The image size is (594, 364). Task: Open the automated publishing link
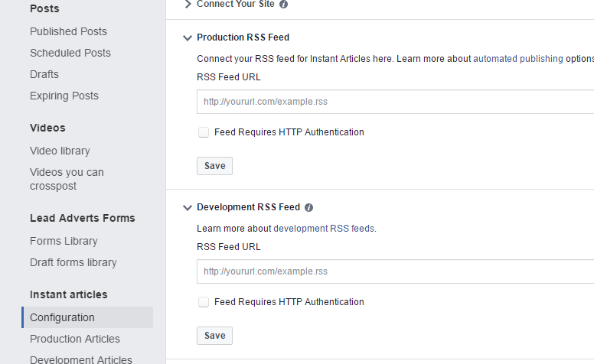(x=518, y=59)
